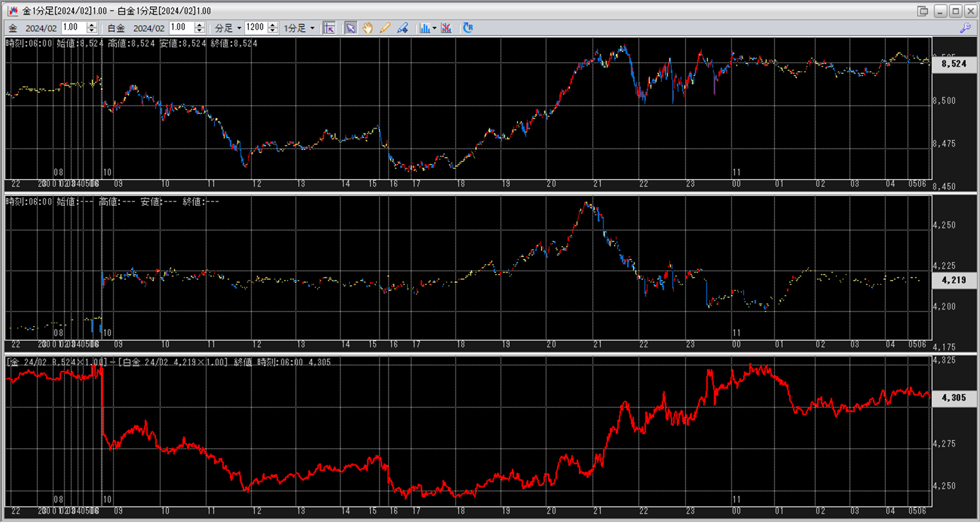The width and height of the screenshot is (980, 523).
Task: Increase the 1200 bar count stepper
Action: click(273, 25)
